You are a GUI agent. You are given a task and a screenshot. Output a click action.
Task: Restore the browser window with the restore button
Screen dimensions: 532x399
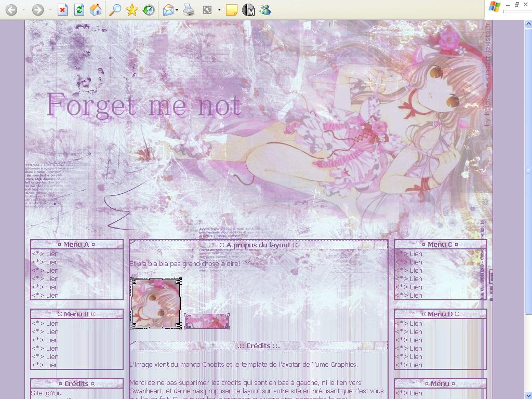[x=517, y=4]
